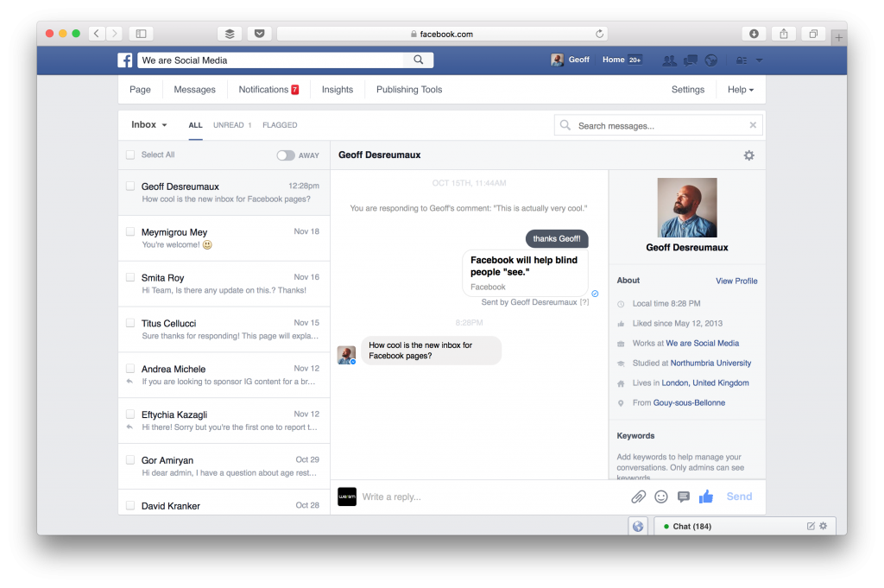Send a thumbs-up like in reply box

(706, 496)
